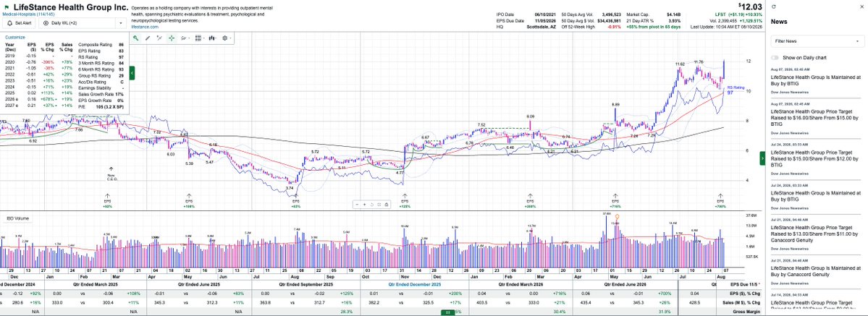
Task: Open Aug 07 'Maintained at Buy by BTIG' headline
Action: (x=815, y=80)
